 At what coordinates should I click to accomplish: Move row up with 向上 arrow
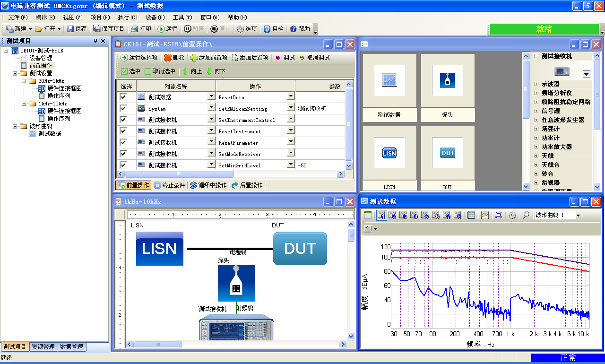click(x=186, y=71)
